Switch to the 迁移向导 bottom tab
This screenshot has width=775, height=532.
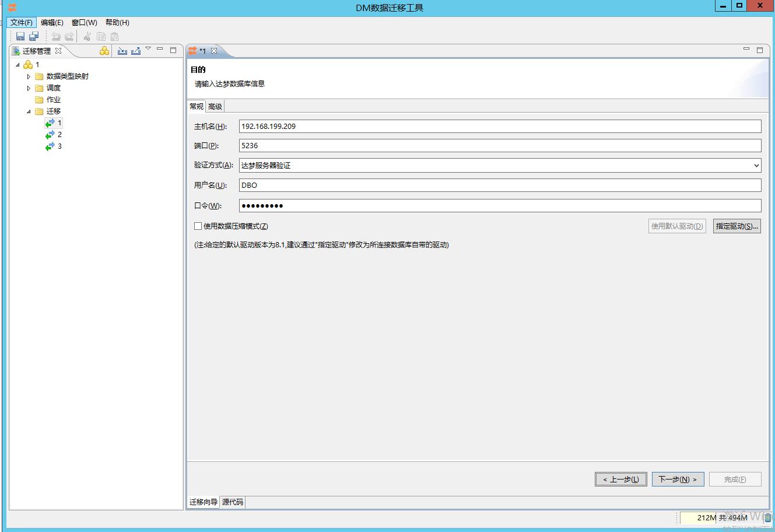pyautogui.click(x=204, y=502)
